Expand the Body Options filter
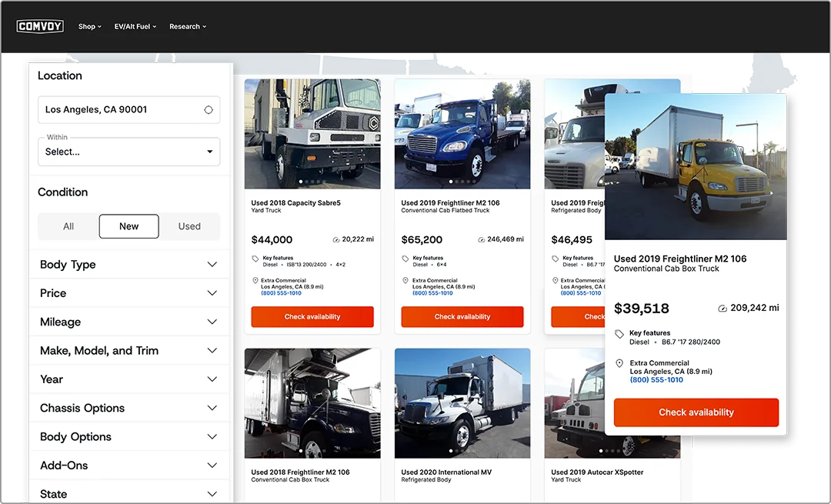This screenshot has width=831, height=504. 128,436
